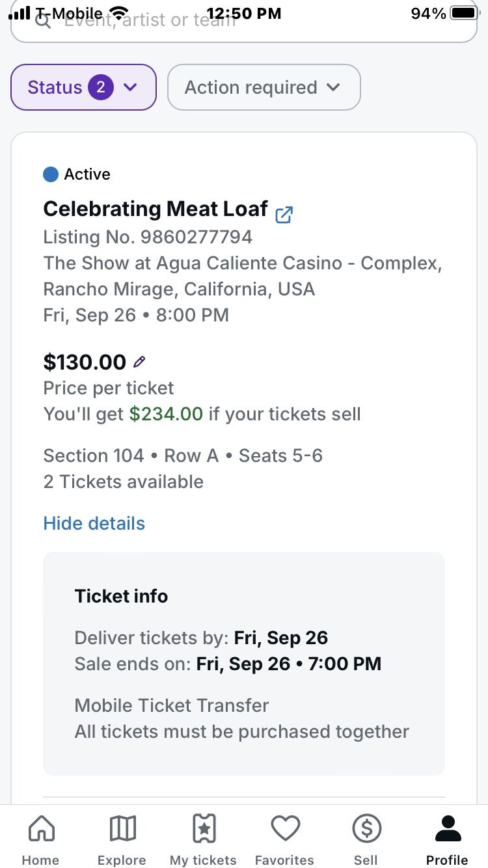Tap the Celebrating Meat Loaf title

[x=156, y=209]
